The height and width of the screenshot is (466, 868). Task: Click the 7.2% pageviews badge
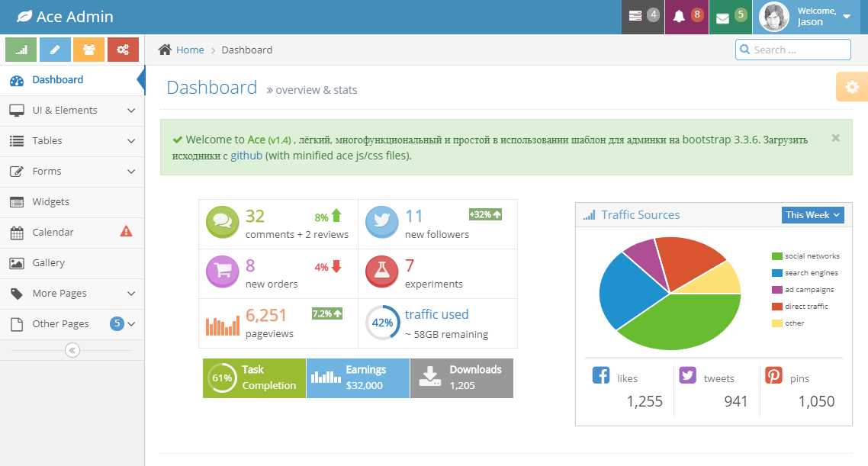(326, 313)
